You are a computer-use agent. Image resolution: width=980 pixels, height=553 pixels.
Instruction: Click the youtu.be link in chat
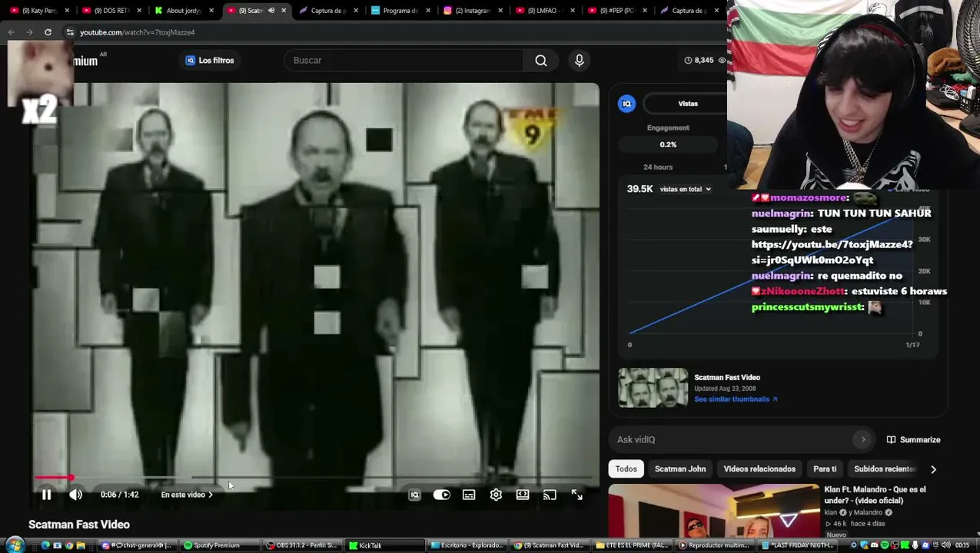click(x=832, y=252)
